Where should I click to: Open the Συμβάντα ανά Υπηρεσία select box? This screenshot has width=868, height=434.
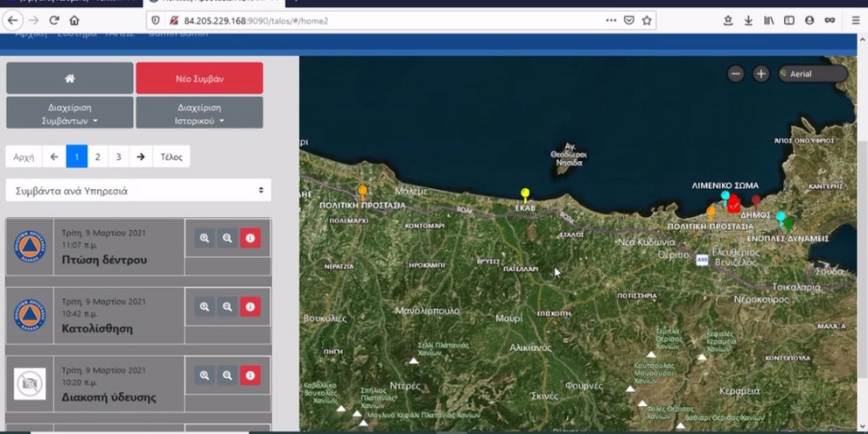[138, 191]
